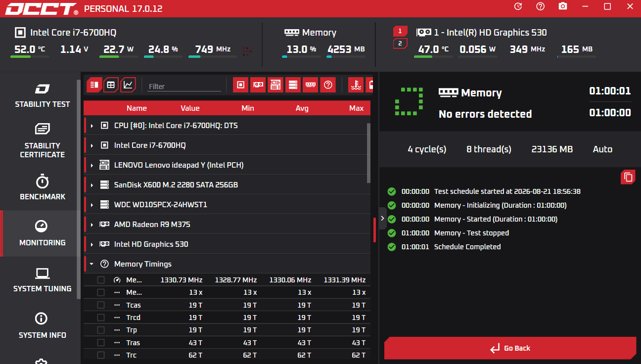The image size is (641, 364).
Task: Open the Stability Certificate section
Action: (x=42, y=141)
